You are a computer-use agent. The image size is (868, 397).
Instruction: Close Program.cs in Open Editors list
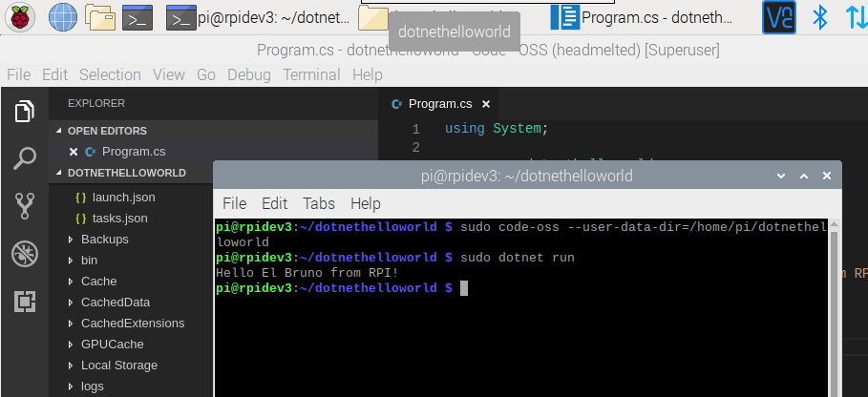(74, 152)
